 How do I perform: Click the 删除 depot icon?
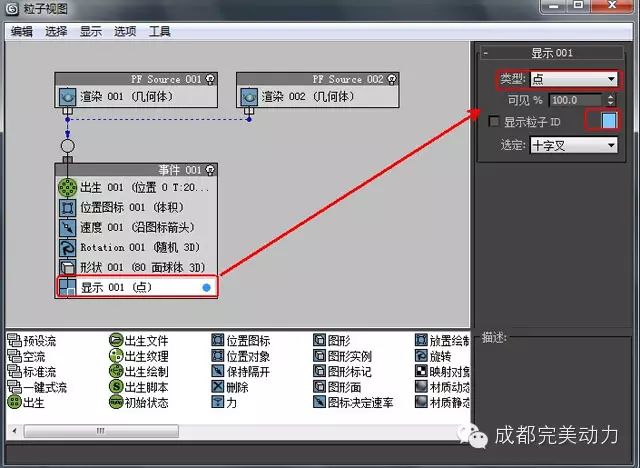pos(218,386)
